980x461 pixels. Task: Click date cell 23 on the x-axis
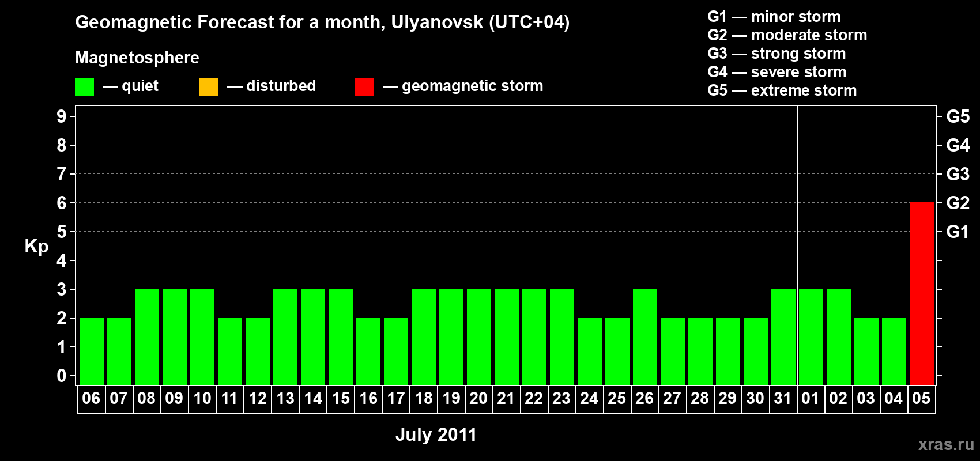[x=561, y=398]
